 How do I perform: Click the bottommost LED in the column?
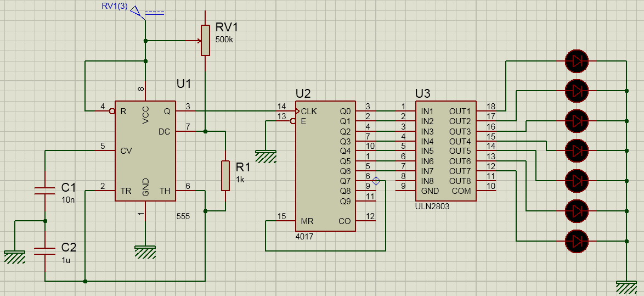[x=577, y=241]
